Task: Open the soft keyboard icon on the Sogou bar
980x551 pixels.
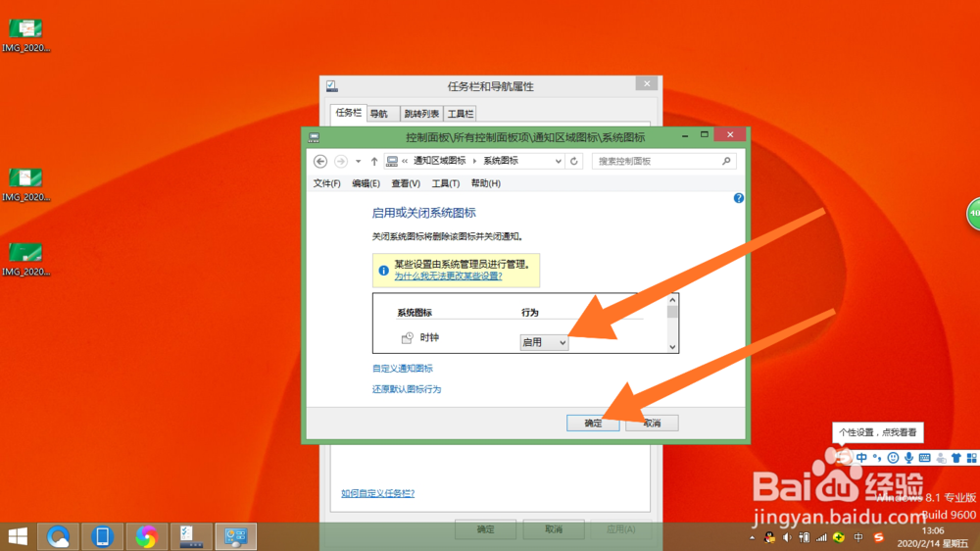Action: click(925, 458)
